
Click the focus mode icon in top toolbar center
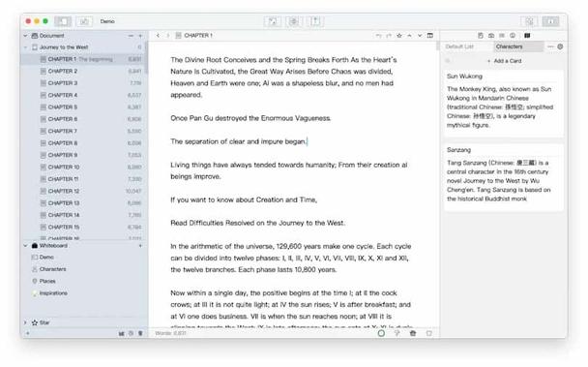[273, 21]
